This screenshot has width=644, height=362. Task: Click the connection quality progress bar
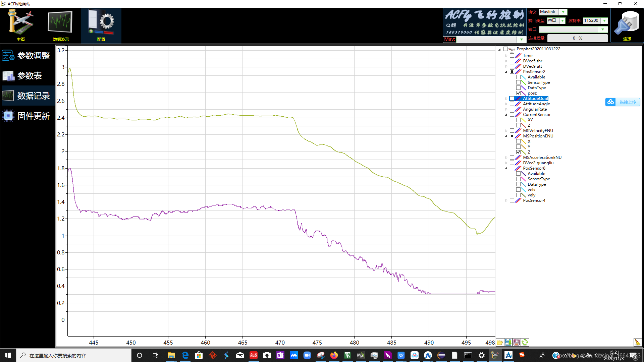pyautogui.click(x=577, y=38)
